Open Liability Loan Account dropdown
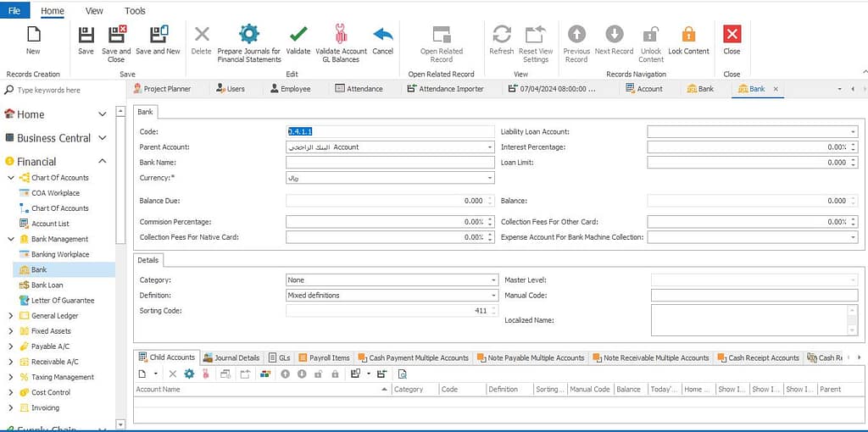Viewport: 868px width, 432px height. click(x=853, y=131)
